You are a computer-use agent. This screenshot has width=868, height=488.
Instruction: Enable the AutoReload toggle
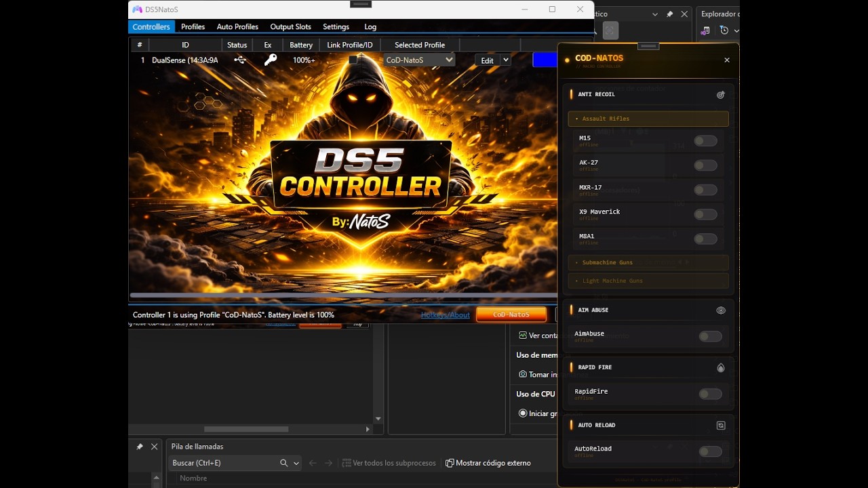(x=710, y=451)
